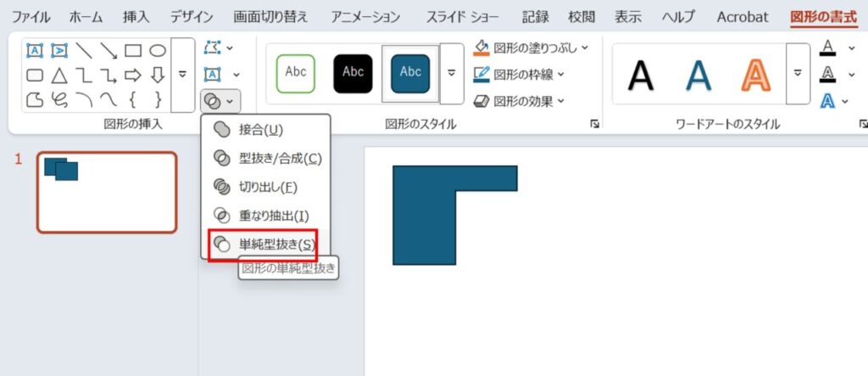This screenshot has width=868, height=376.
Task: Click the text fill A icon
Action: [x=827, y=48]
